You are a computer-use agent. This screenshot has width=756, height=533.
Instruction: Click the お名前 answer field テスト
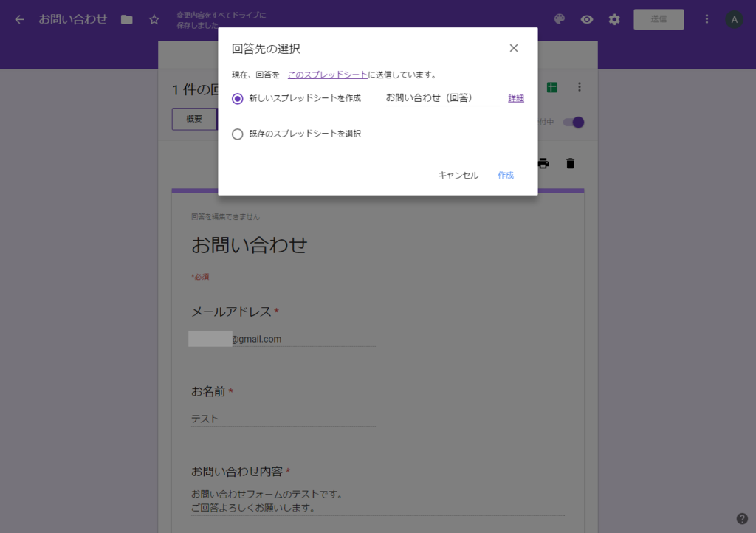tap(283, 419)
